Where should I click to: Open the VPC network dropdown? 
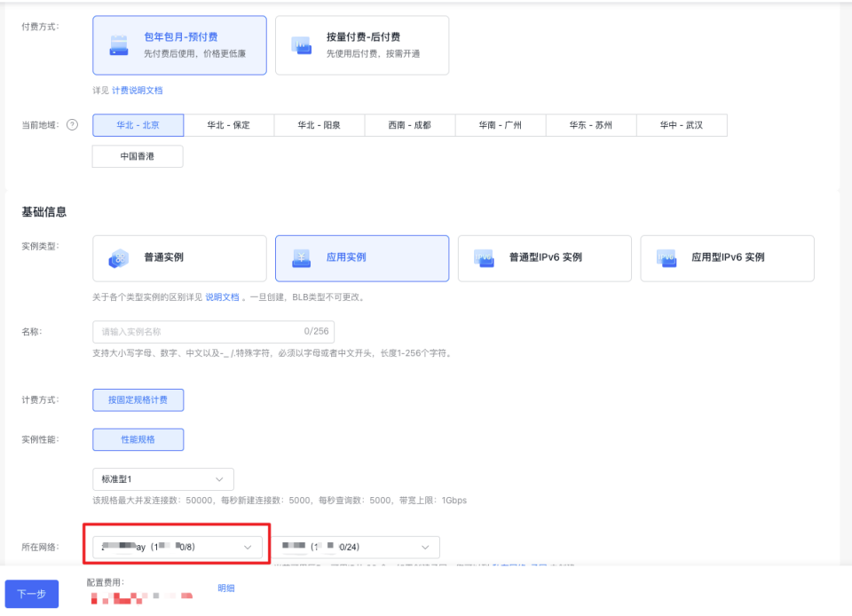coord(177,548)
